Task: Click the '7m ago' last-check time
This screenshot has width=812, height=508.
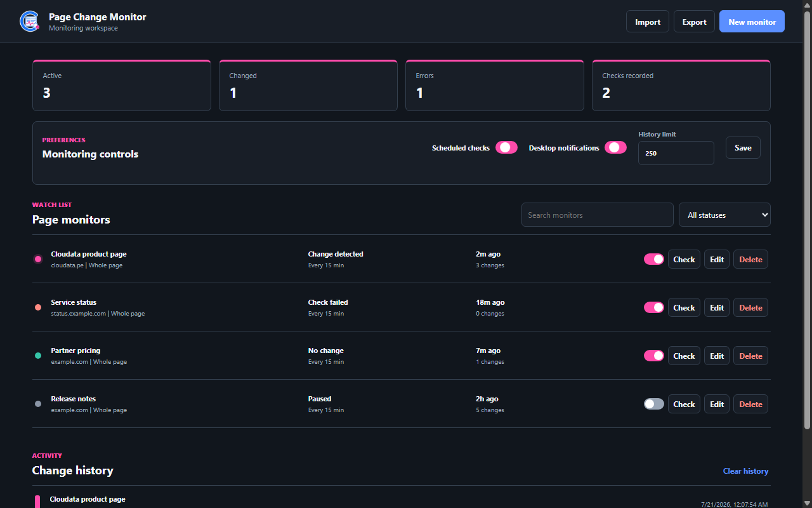Action: tap(488, 351)
